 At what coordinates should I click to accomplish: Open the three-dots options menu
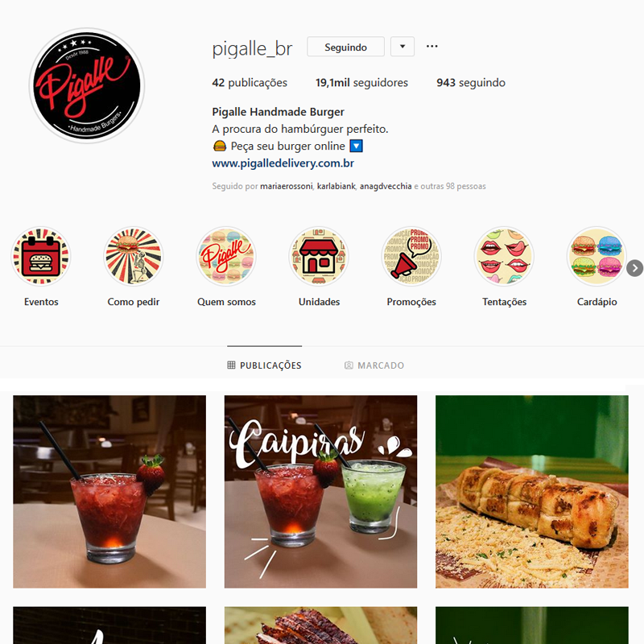pyautogui.click(x=432, y=47)
